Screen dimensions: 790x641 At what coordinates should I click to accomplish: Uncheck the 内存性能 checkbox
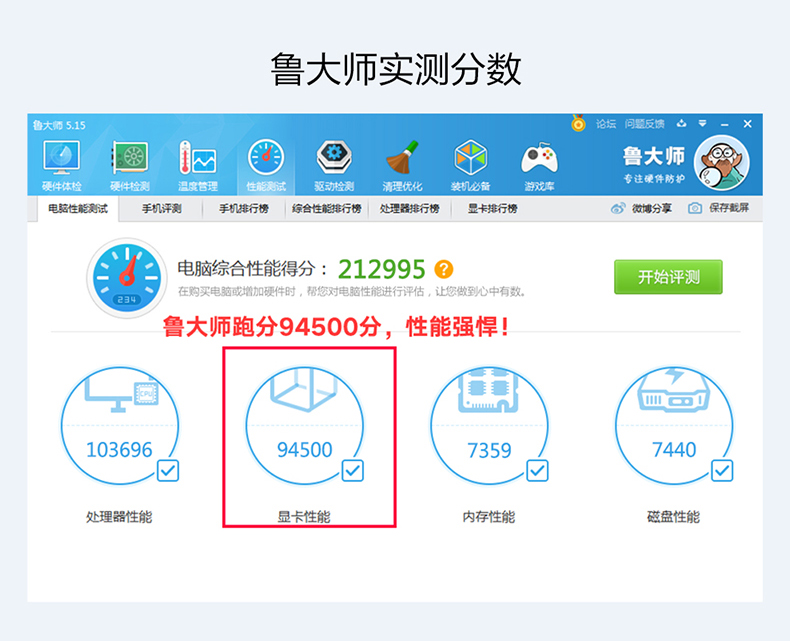pos(538,471)
